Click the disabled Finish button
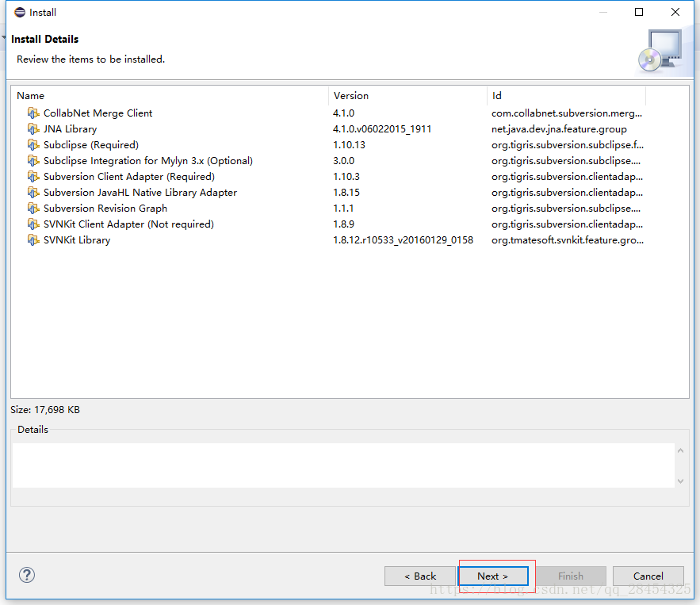The image size is (700, 605). pyautogui.click(x=571, y=576)
